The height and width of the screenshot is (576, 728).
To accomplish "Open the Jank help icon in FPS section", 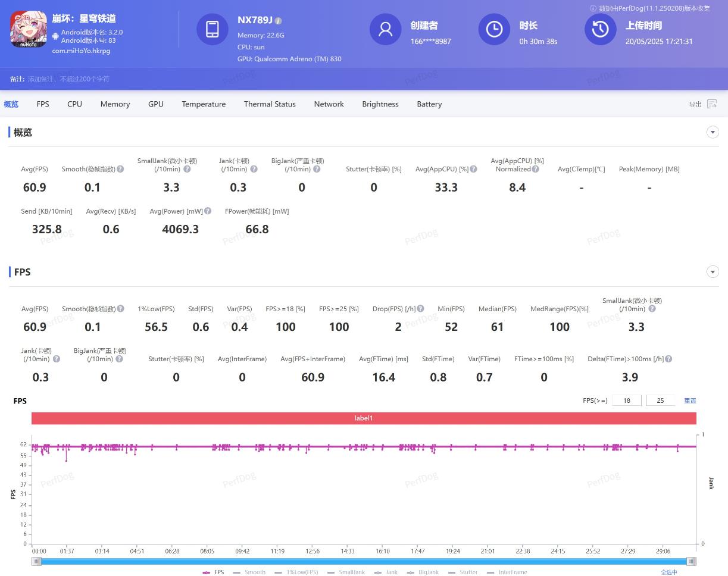I will tap(57, 359).
